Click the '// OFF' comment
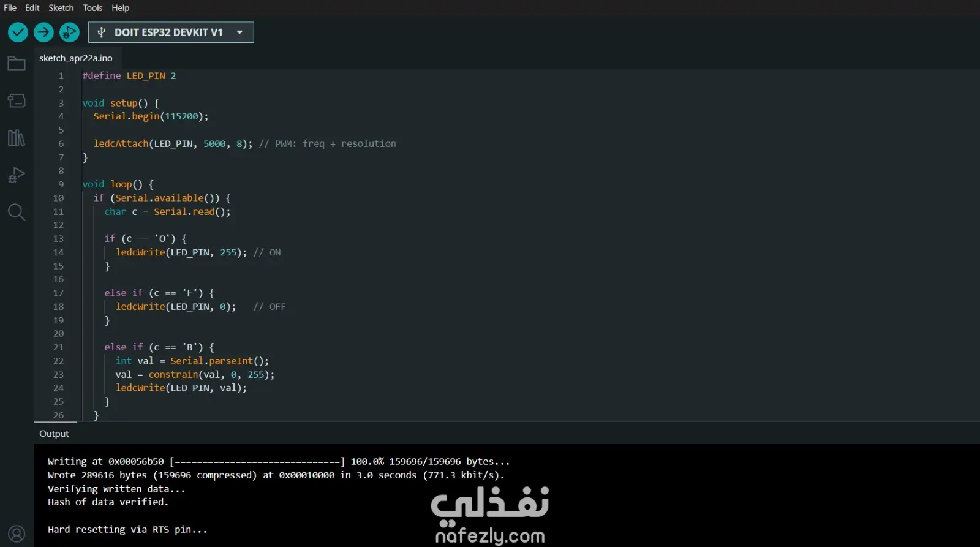This screenshot has width=980, height=547. [x=269, y=307]
